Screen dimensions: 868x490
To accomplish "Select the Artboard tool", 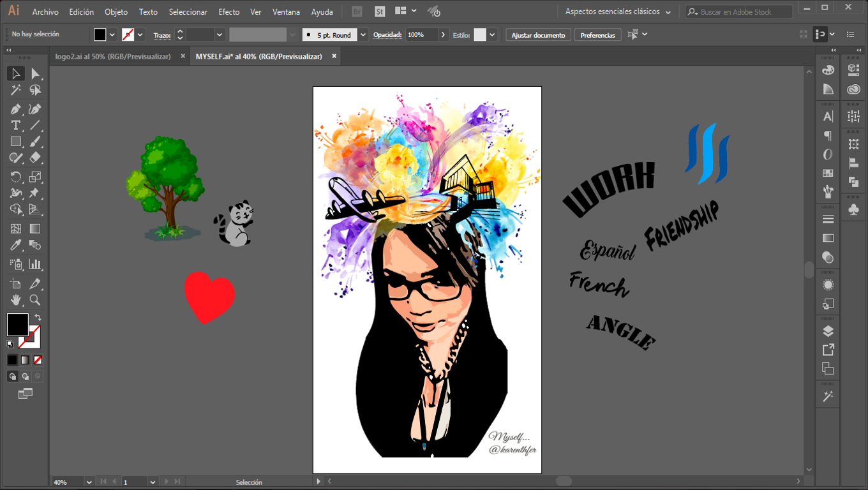I will coord(16,284).
